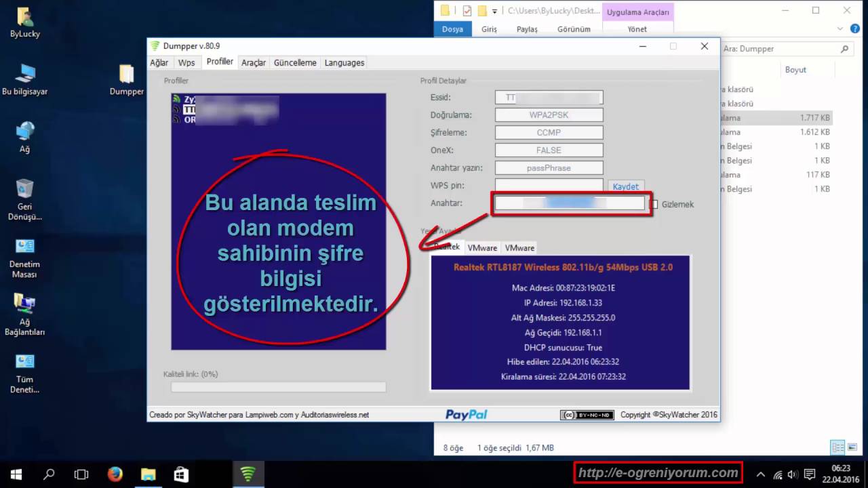Open the Geri Dönüşüm recycle bin icon
The height and width of the screenshot is (488, 868).
[25, 200]
